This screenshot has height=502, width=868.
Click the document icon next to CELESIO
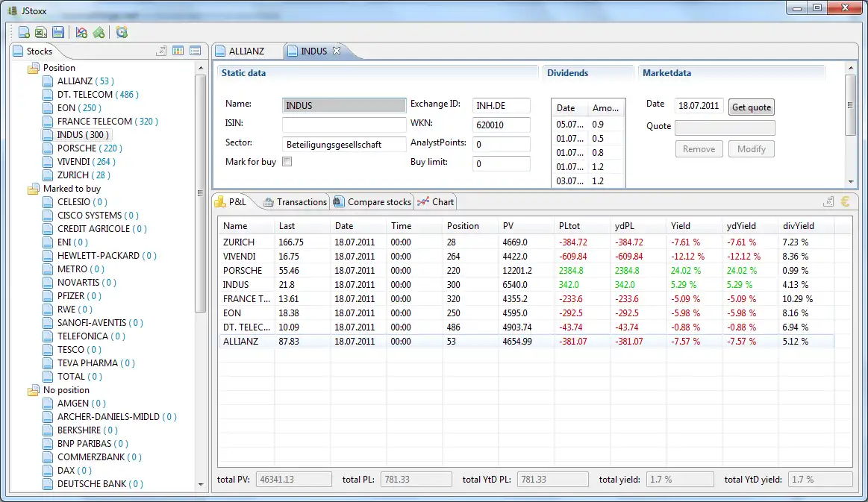coord(49,202)
